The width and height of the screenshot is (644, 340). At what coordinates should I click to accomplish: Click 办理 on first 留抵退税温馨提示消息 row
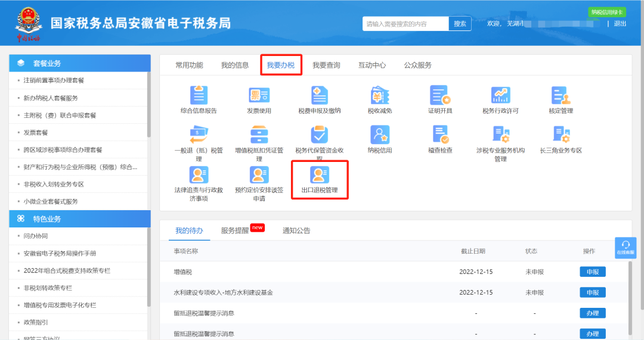tap(593, 313)
